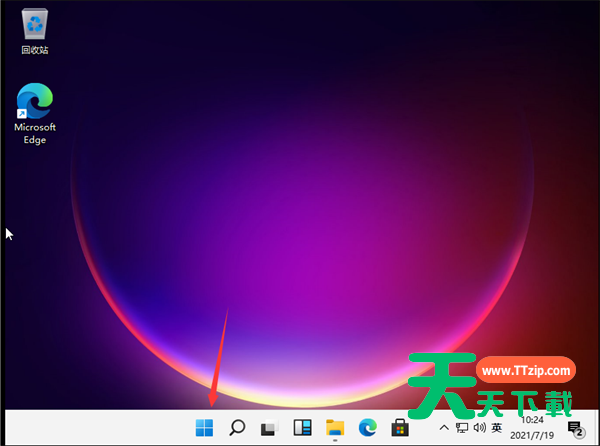Select the Microsoft Edge desktop shortcut icon
This screenshot has height=446, width=600.
click(35, 100)
